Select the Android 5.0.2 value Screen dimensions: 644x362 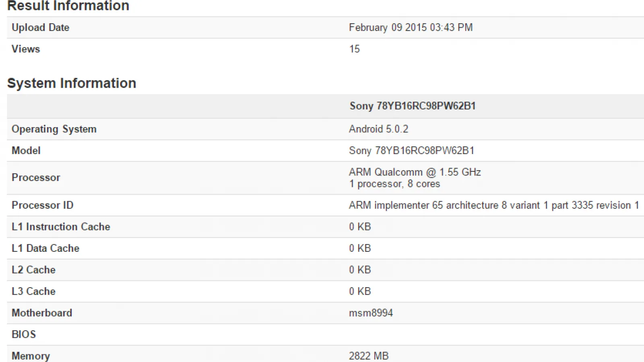[378, 129]
